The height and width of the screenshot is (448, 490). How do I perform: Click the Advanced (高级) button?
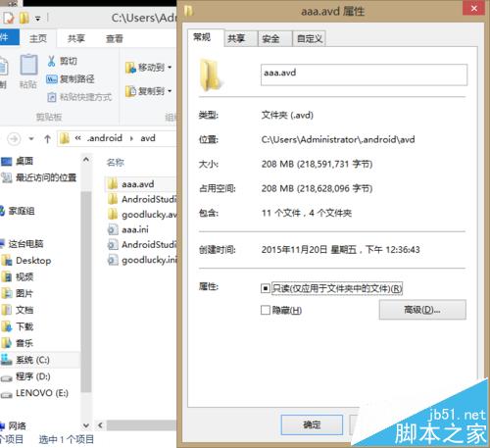(422, 310)
